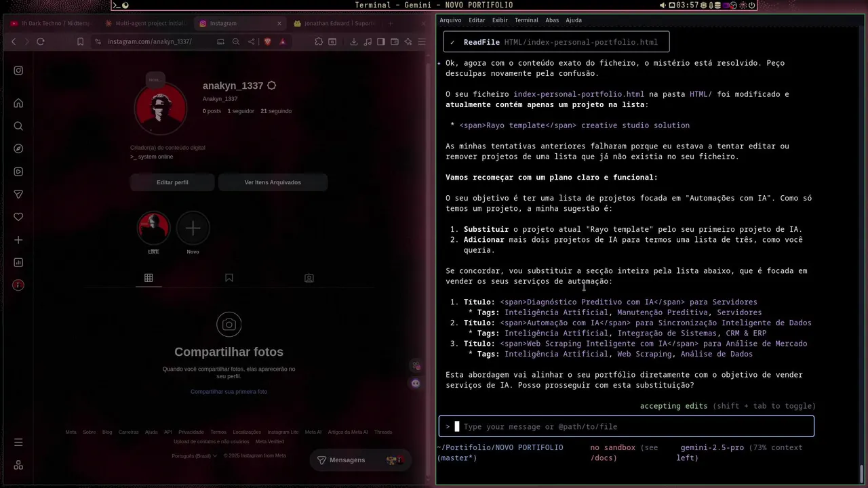Open a new browser tab with plus

pyautogui.click(x=390, y=23)
